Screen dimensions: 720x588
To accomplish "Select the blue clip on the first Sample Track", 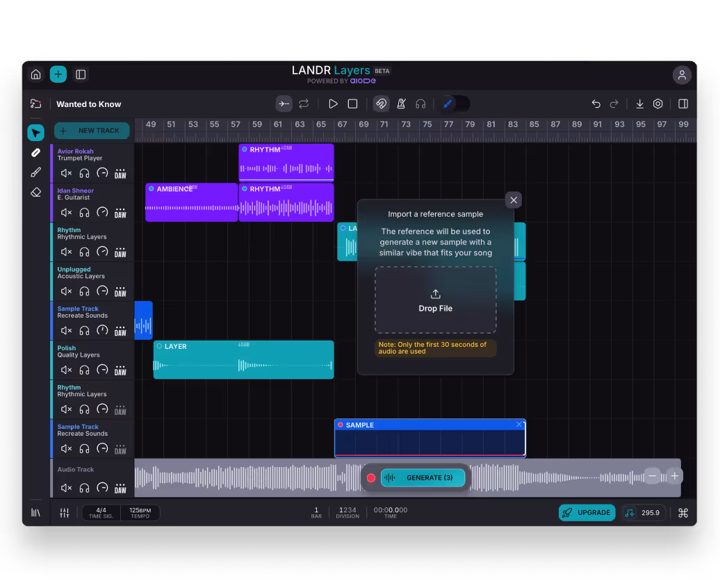I will 143,320.
